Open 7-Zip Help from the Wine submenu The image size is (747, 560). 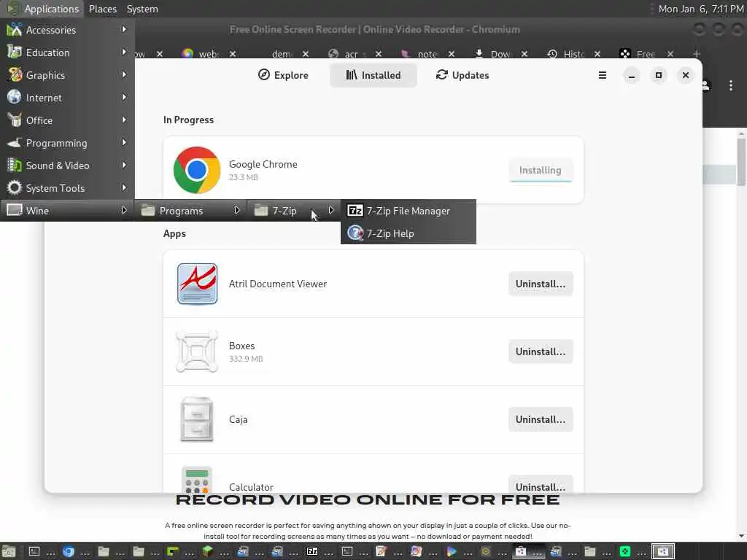pos(409,233)
